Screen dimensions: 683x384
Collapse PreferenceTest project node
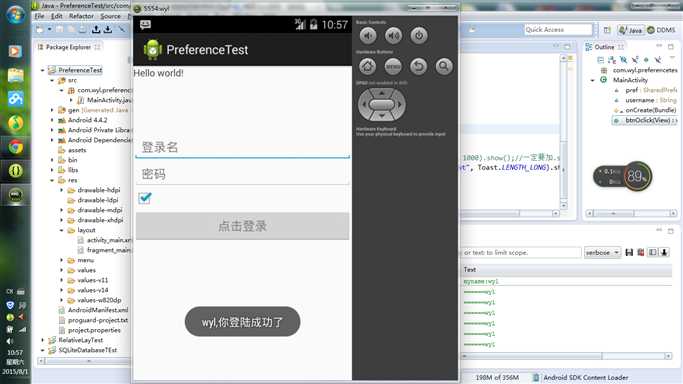tap(43, 70)
